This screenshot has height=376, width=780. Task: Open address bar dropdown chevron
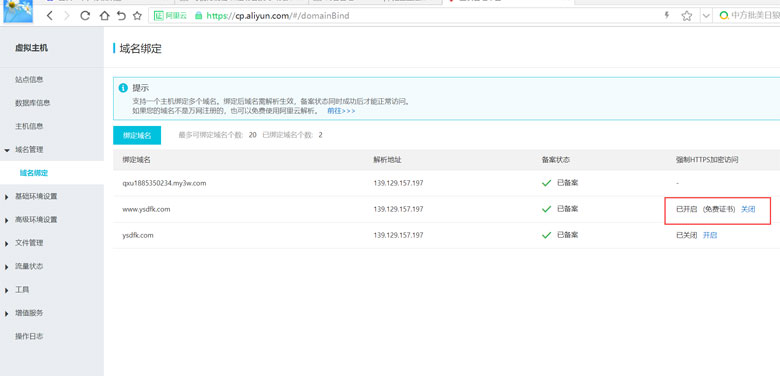(x=706, y=16)
